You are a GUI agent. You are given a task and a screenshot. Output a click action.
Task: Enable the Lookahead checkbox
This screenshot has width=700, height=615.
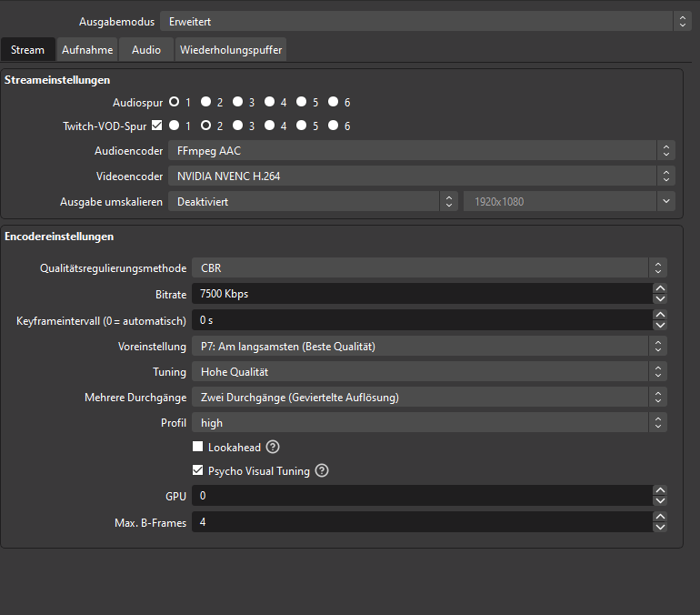198,448
